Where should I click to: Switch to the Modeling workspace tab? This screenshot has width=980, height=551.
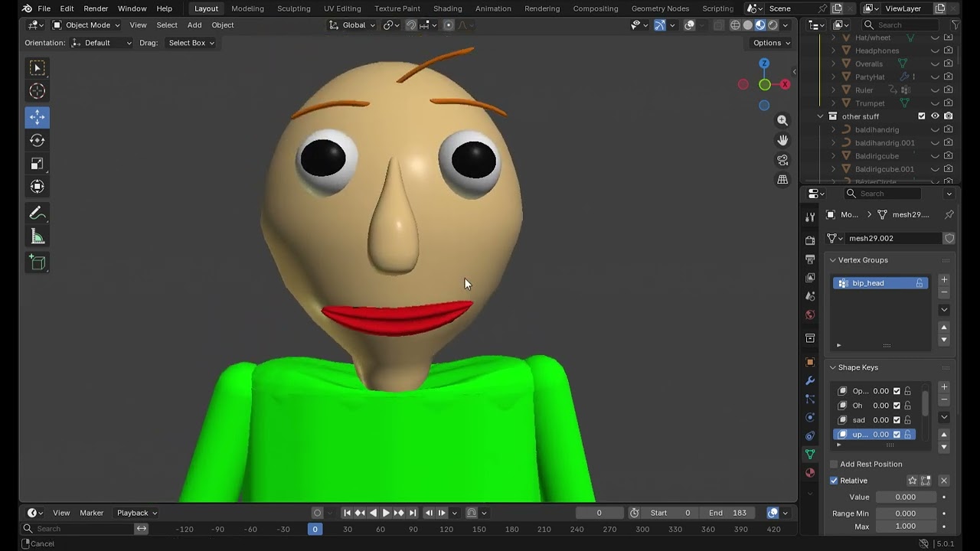(247, 8)
